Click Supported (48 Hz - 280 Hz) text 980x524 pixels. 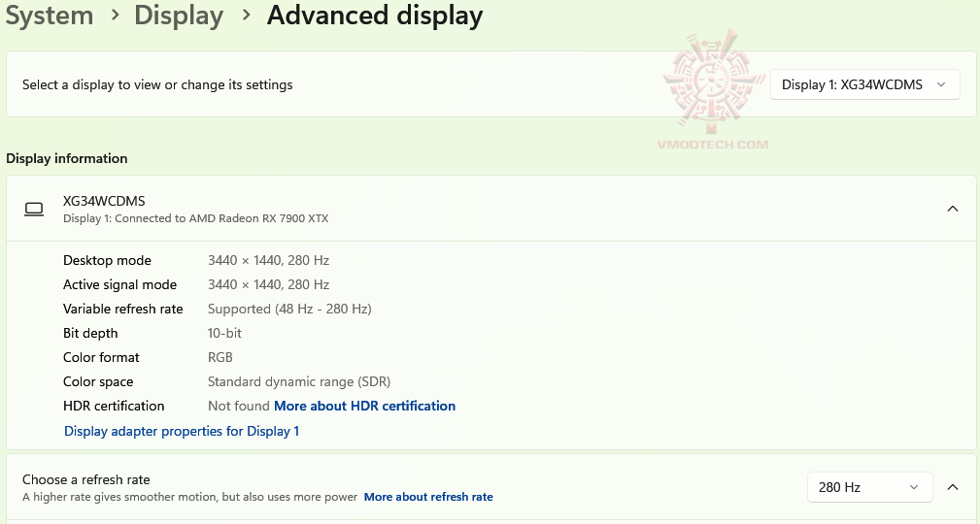click(289, 310)
